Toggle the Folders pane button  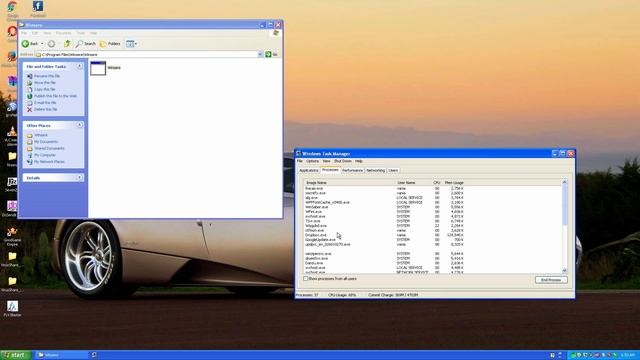tap(110, 44)
